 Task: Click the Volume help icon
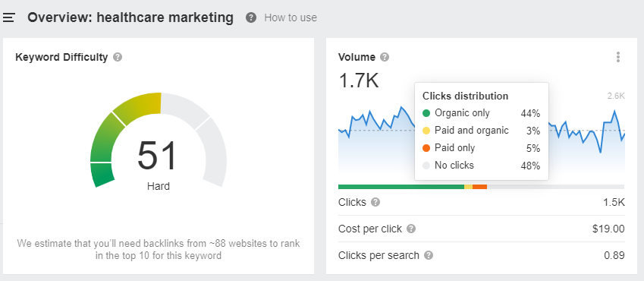(x=385, y=57)
